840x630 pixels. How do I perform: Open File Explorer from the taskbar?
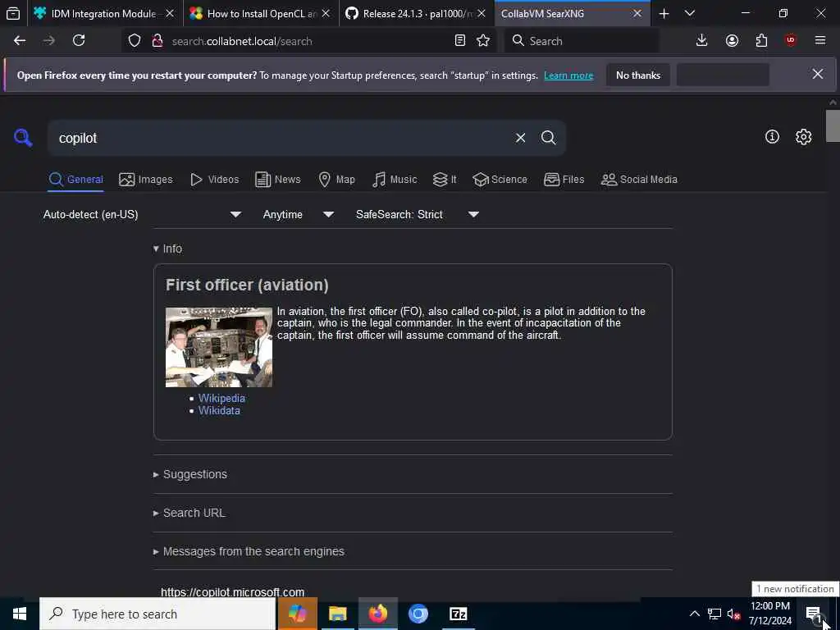click(337, 614)
